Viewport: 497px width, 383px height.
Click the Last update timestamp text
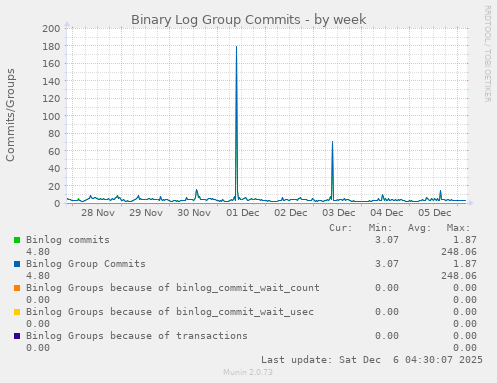372,360
